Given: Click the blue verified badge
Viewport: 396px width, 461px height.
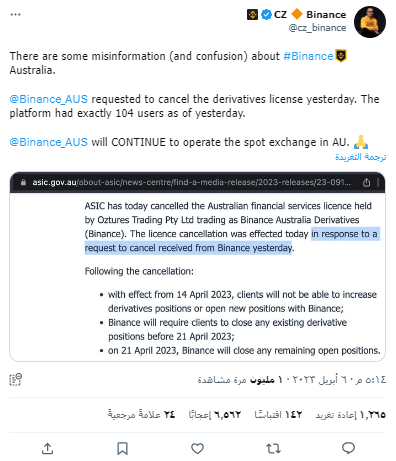Looking at the screenshot, I should (x=266, y=15).
